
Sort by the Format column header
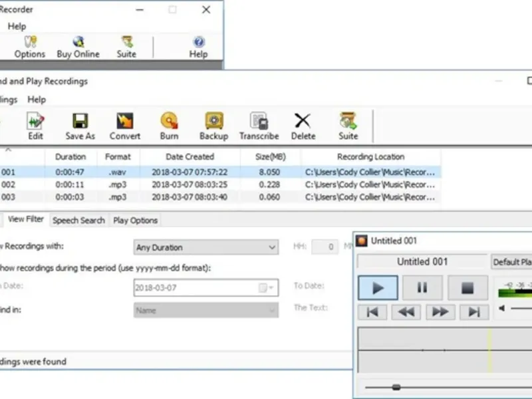(118, 157)
